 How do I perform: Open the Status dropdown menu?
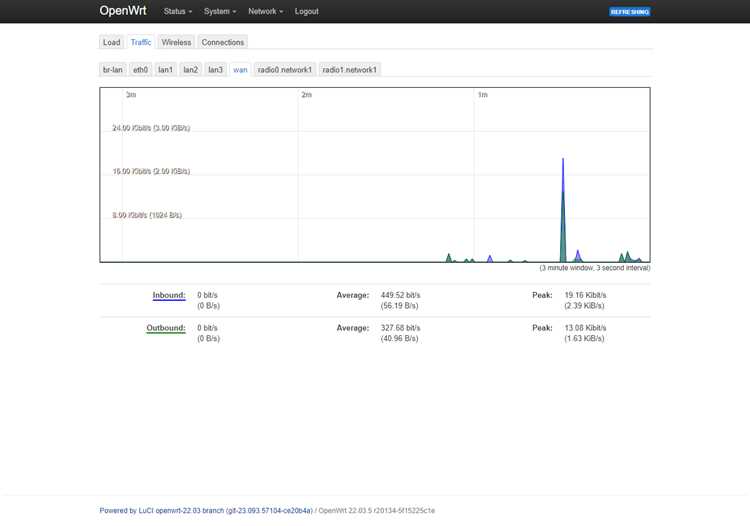tap(177, 11)
